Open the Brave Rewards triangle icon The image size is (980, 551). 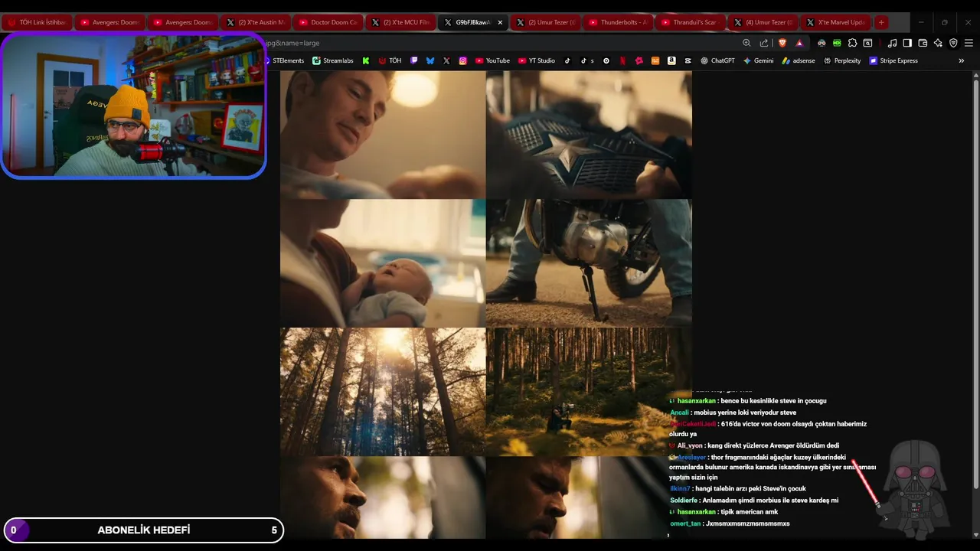coord(799,43)
